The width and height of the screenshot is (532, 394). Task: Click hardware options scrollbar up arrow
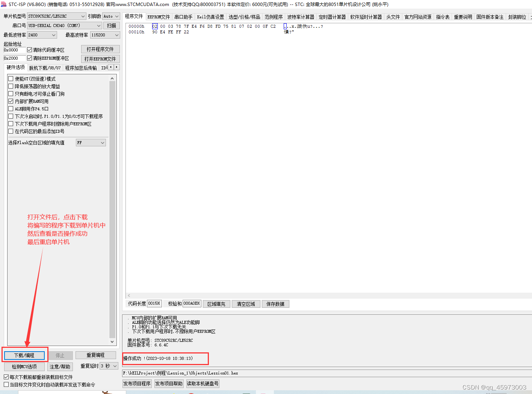[112, 78]
